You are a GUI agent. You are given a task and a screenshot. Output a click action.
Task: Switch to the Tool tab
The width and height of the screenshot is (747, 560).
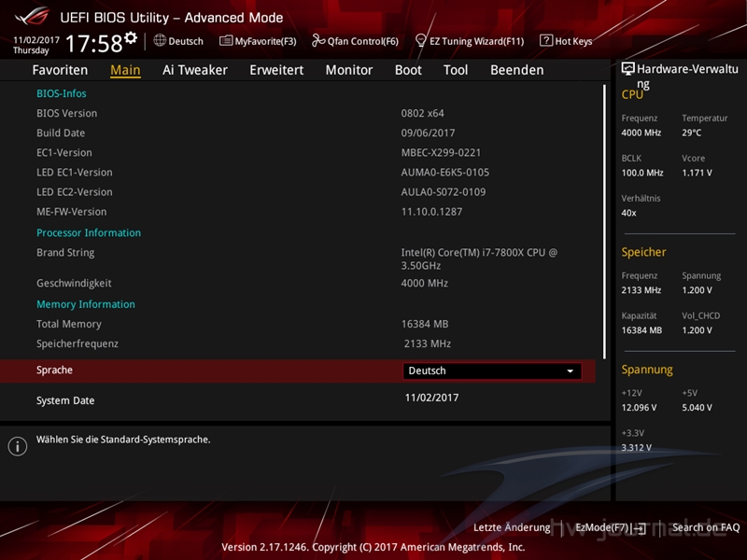pos(456,70)
